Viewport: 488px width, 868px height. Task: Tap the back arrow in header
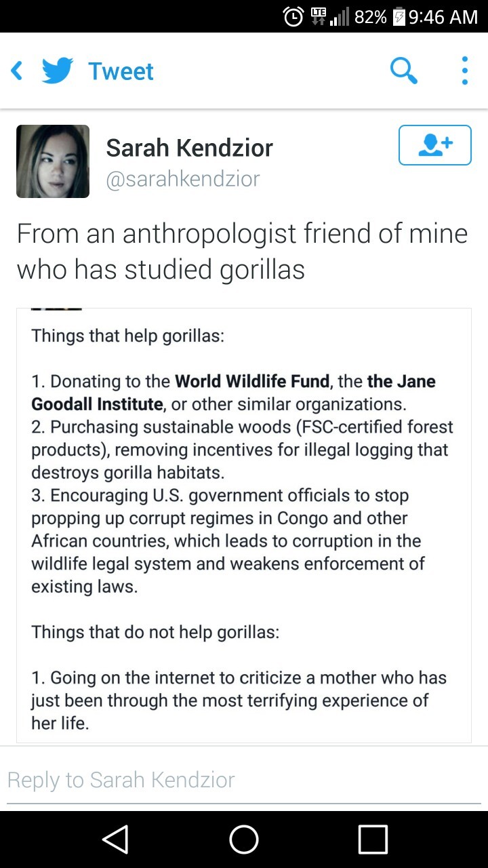(17, 71)
